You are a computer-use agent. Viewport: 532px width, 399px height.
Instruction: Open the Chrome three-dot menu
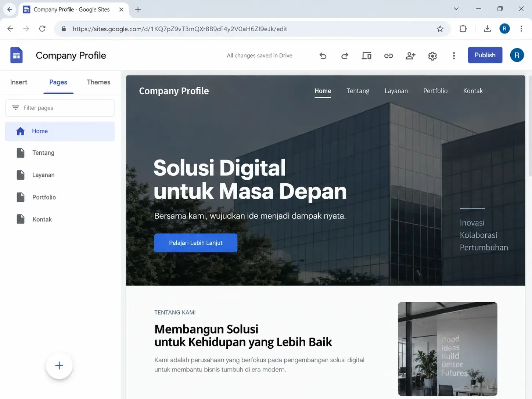point(521,29)
